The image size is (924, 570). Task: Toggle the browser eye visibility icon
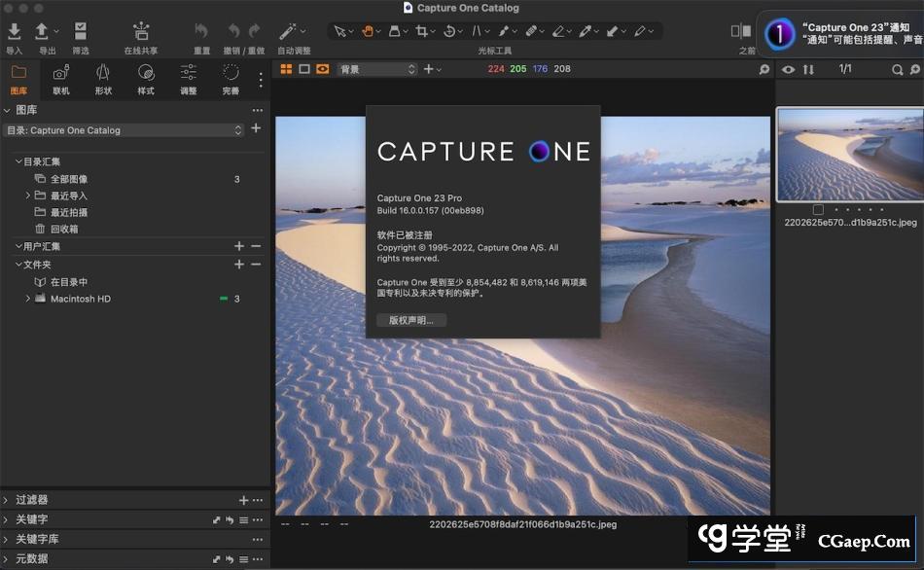pos(788,70)
